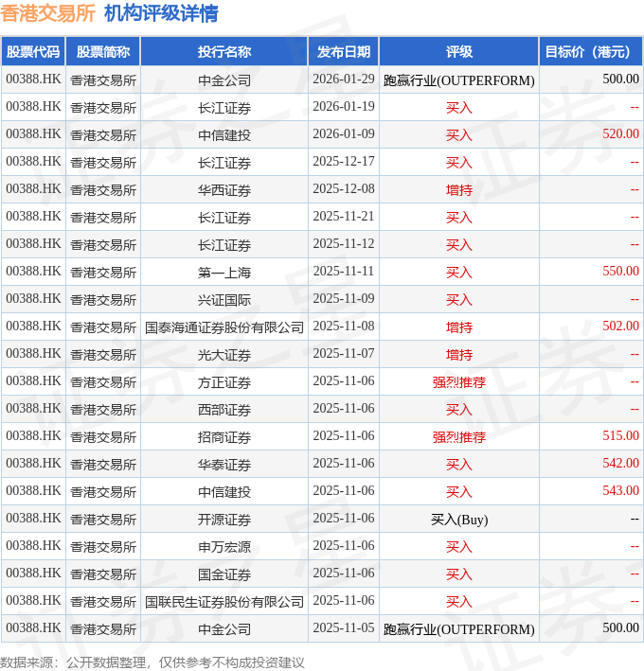Click the 国泰海通证券股份有限公司 cell

[224, 327]
